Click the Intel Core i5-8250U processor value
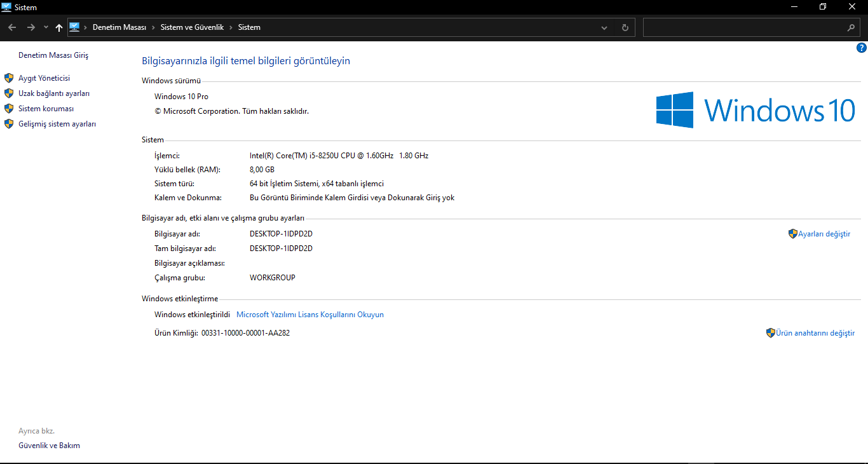This screenshot has width=868, height=464. [x=339, y=156]
